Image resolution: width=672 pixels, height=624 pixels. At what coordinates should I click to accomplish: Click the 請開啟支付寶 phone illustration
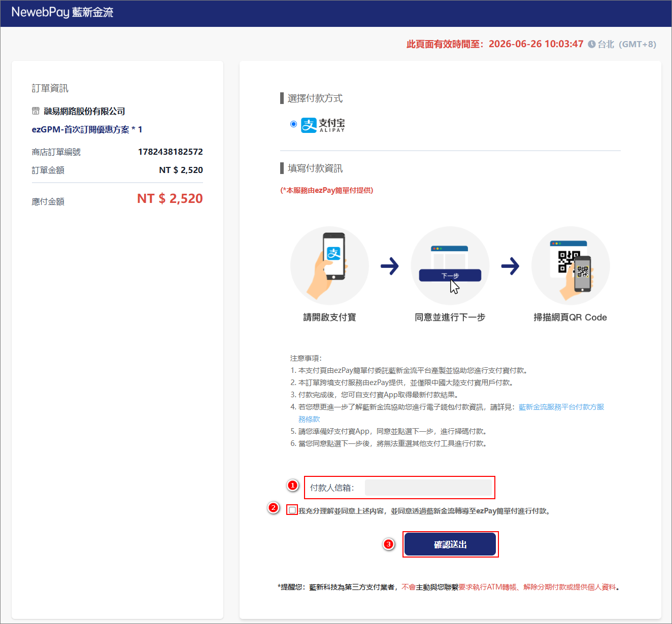coord(329,265)
